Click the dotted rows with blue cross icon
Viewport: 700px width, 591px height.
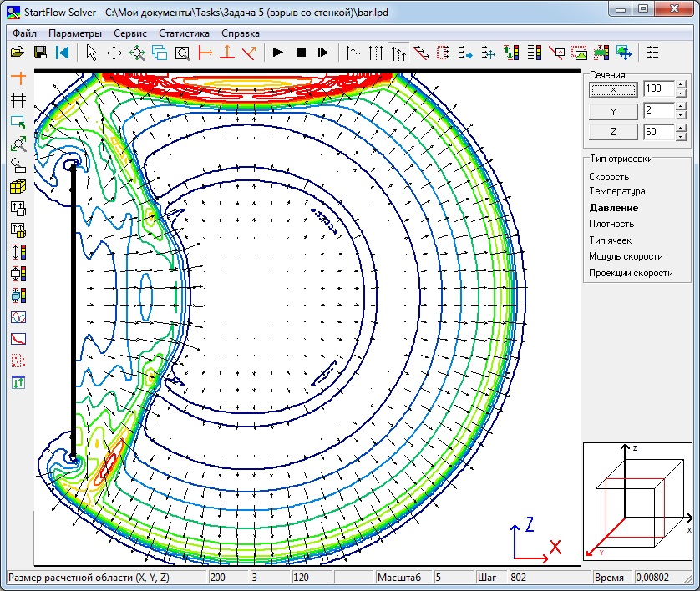[x=489, y=53]
